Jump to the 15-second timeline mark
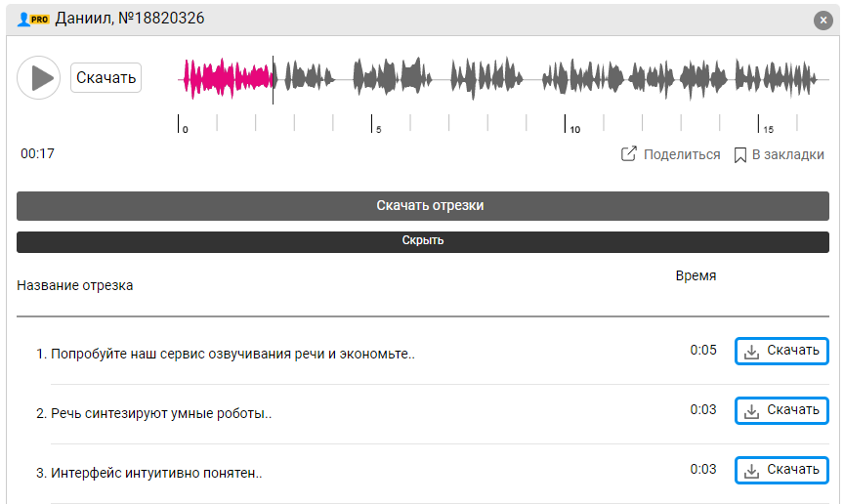 click(759, 124)
